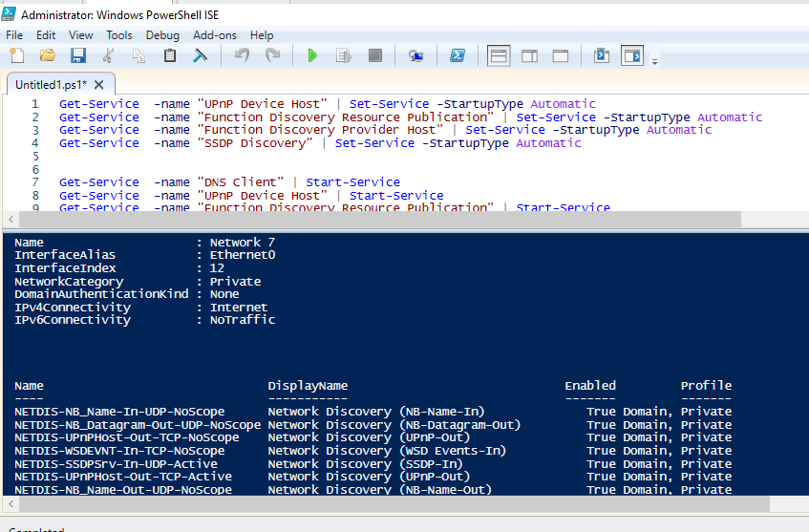Click the New script icon
This screenshot has width=809, height=532.
click(x=17, y=55)
